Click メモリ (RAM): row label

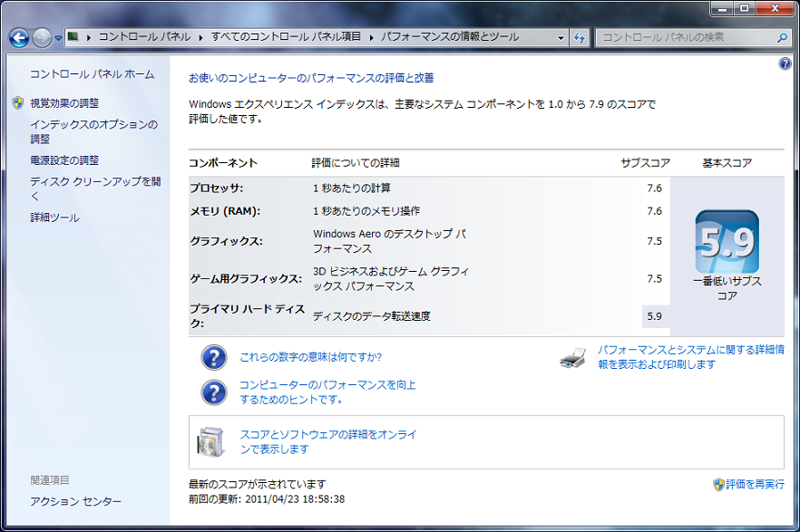(225, 211)
